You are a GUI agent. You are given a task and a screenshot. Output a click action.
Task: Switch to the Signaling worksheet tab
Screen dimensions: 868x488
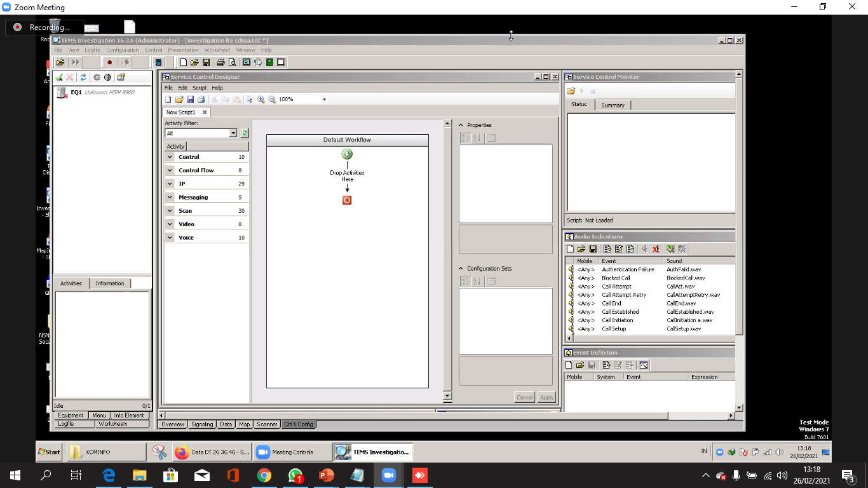pos(202,424)
